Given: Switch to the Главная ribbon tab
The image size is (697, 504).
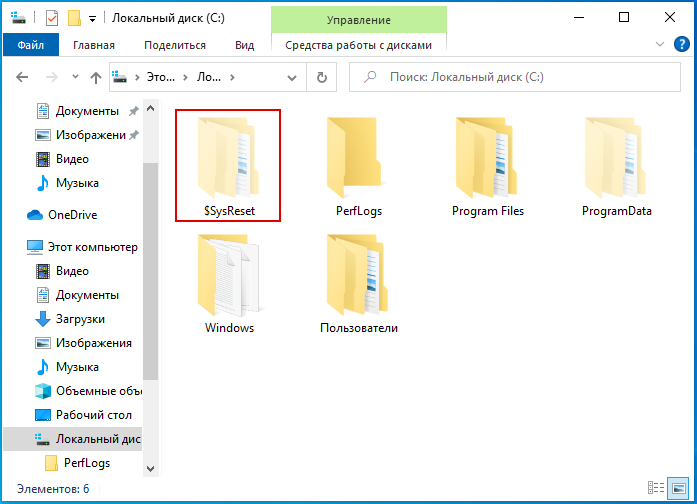Looking at the screenshot, I should (x=94, y=45).
